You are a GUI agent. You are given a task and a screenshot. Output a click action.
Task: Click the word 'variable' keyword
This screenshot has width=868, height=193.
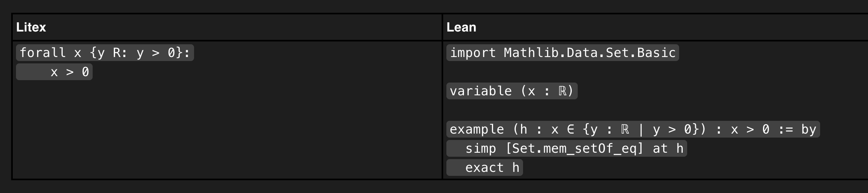(x=480, y=91)
